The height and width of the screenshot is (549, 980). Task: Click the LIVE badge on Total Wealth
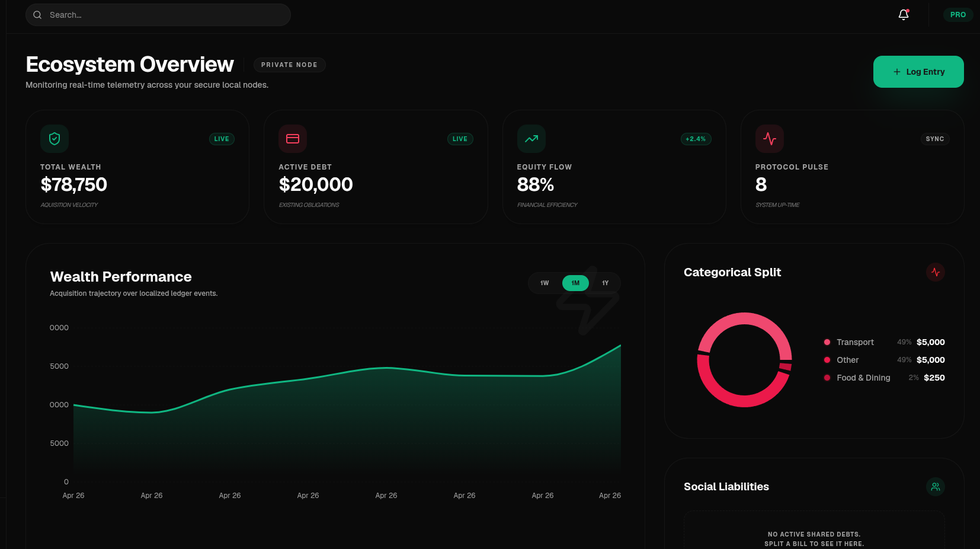coord(222,139)
